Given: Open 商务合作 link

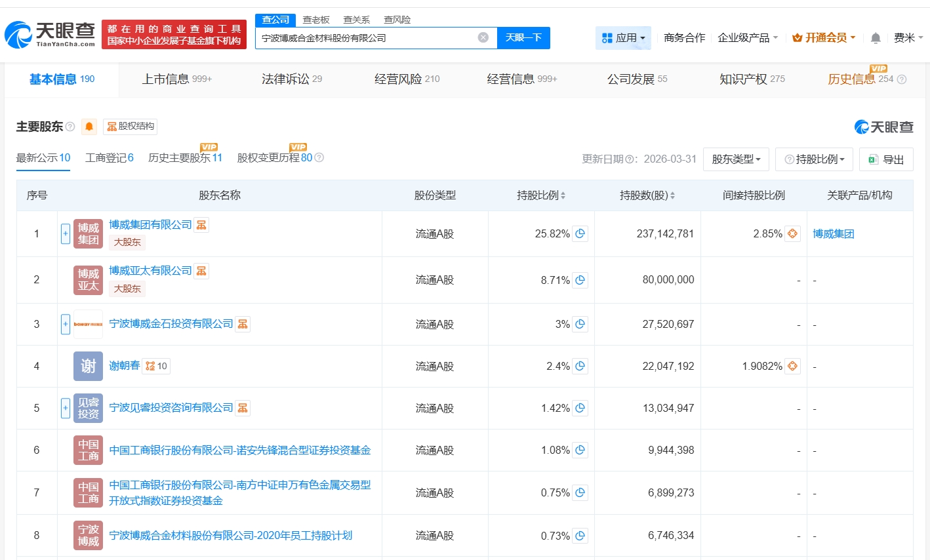Looking at the screenshot, I should click(685, 38).
